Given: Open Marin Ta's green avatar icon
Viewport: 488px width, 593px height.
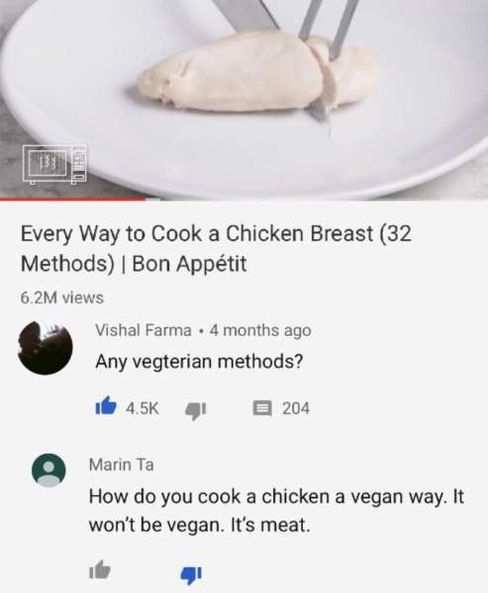Looking at the screenshot, I should [x=48, y=470].
